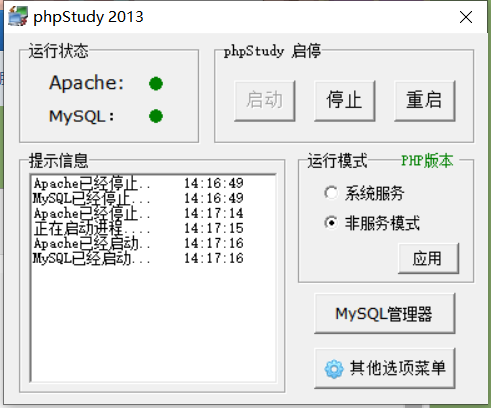Click the Apache green status indicator
This screenshot has width=491, height=408.
pos(156,84)
